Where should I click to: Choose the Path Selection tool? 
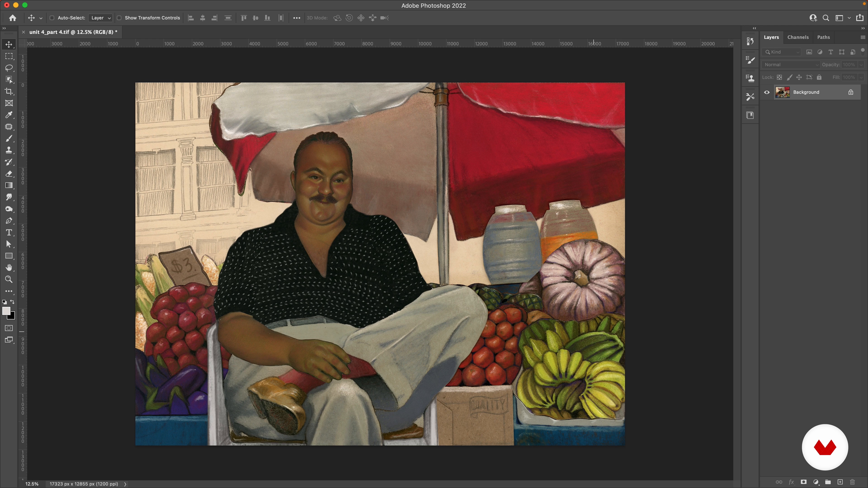pyautogui.click(x=9, y=244)
